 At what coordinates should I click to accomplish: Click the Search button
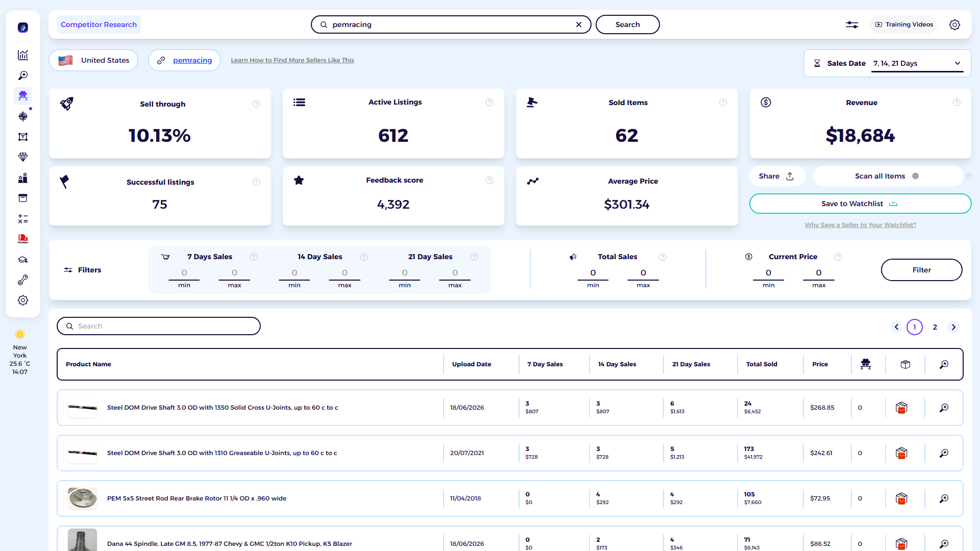pyautogui.click(x=627, y=24)
